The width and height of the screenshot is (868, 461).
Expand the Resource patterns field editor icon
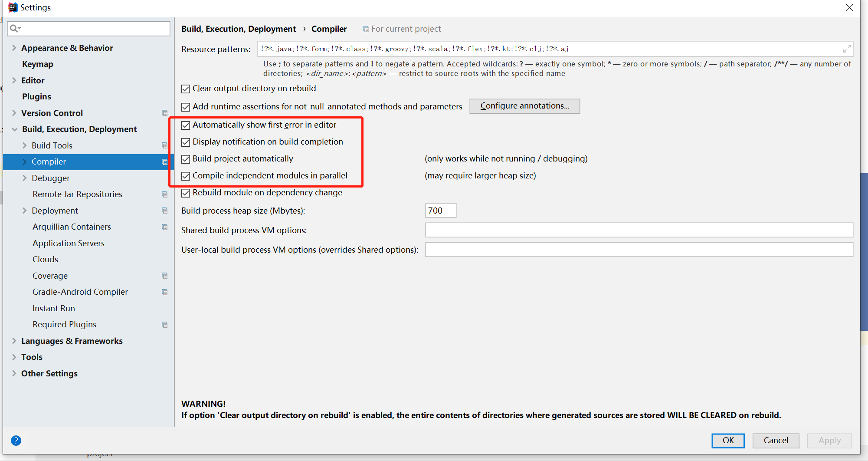[x=847, y=49]
